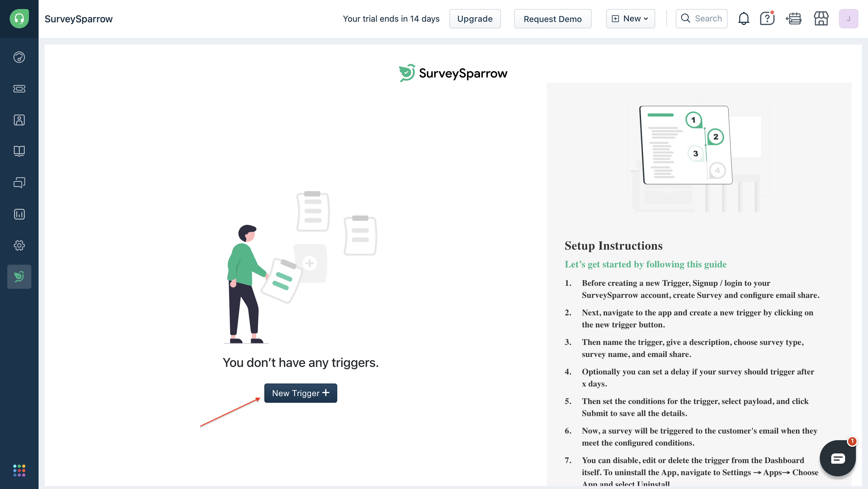Open the chat widget bubble

click(837, 458)
